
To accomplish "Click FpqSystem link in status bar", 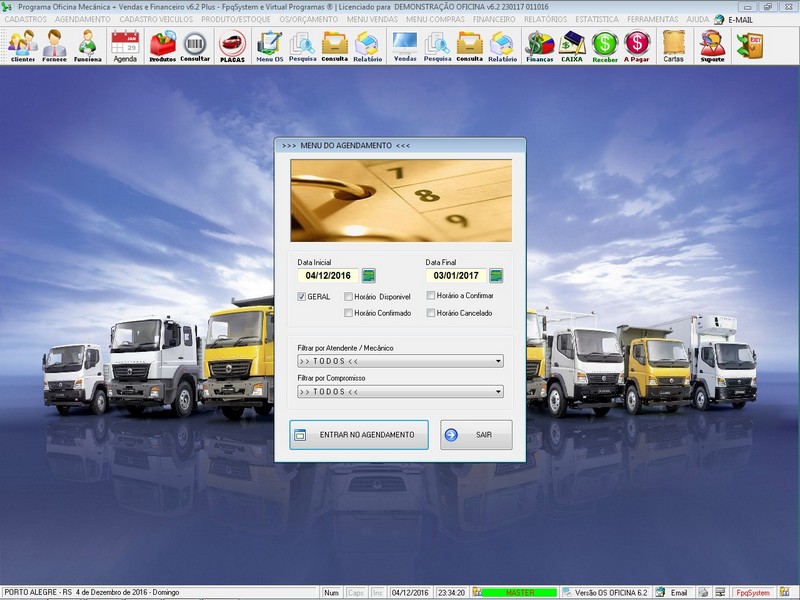I will [x=753, y=593].
